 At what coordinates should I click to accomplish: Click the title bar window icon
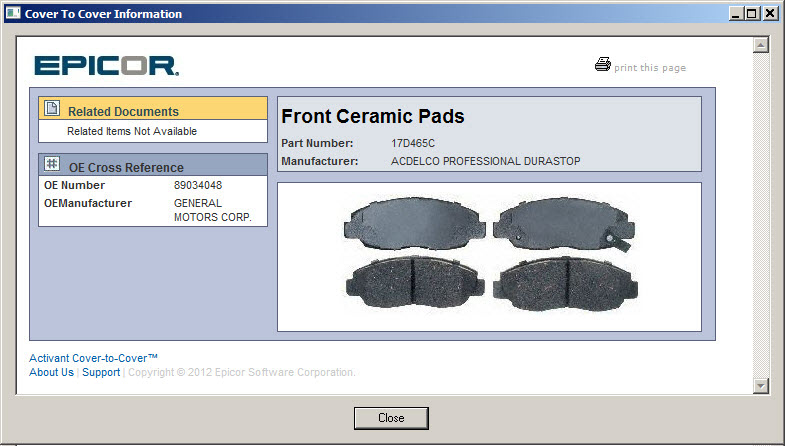tap(12, 14)
